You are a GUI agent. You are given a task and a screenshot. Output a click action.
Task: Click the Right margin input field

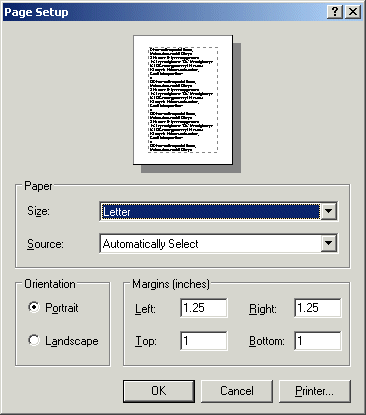tap(318, 308)
